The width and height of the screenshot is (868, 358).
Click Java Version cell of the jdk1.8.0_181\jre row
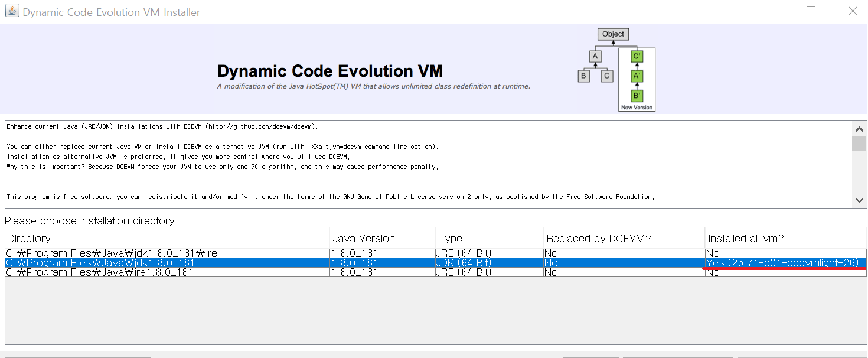click(x=382, y=253)
